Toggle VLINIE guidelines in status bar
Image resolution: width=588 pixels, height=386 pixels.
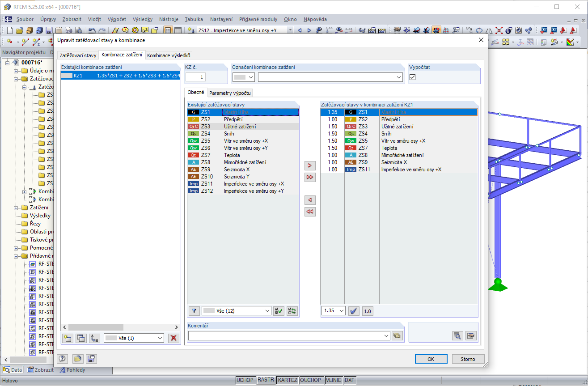[333, 380]
